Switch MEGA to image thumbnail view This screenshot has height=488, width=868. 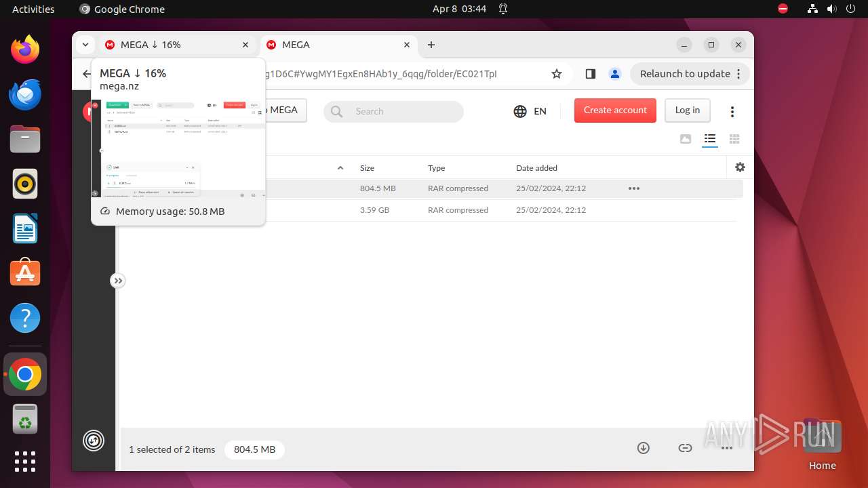tap(686, 139)
